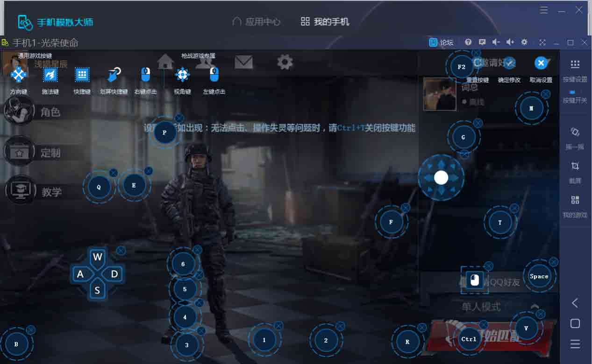The height and width of the screenshot is (364, 592).
Task: Click the game settings gear icon
Action: (x=285, y=62)
